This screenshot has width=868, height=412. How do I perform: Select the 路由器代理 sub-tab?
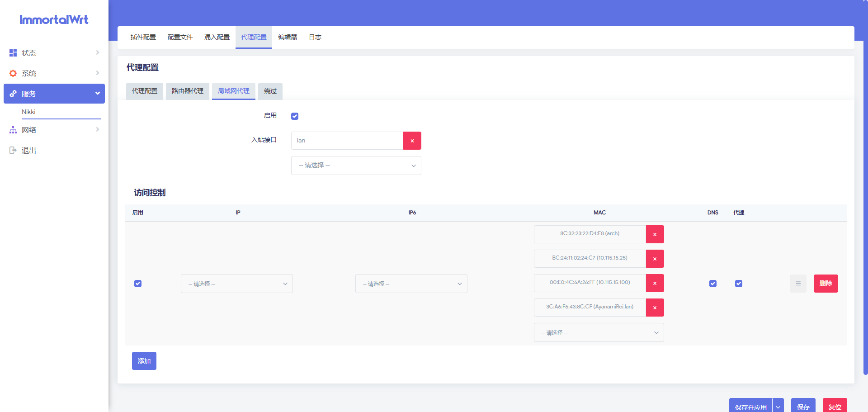(x=188, y=91)
